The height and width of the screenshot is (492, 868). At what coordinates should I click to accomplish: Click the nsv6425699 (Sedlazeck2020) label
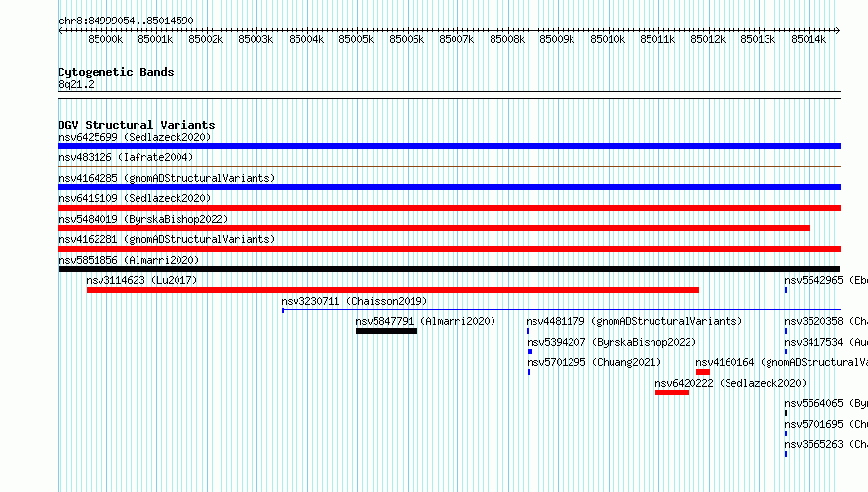(x=135, y=137)
